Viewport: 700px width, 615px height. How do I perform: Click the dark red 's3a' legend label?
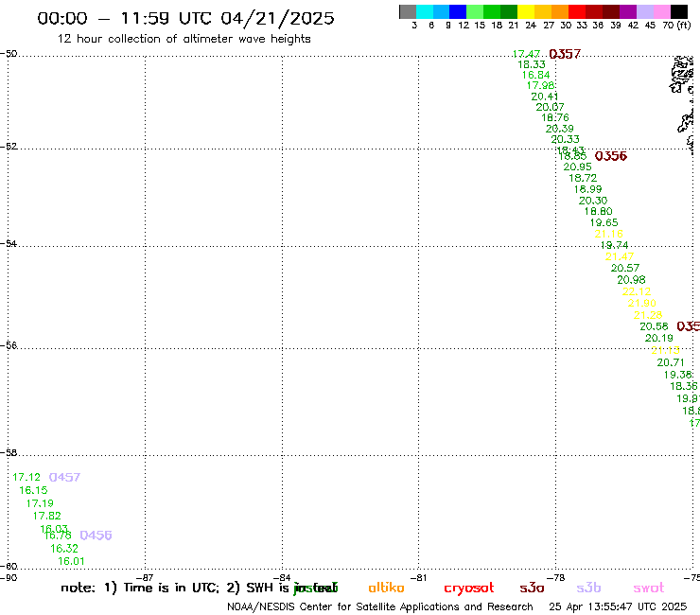(x=532, y=588)
